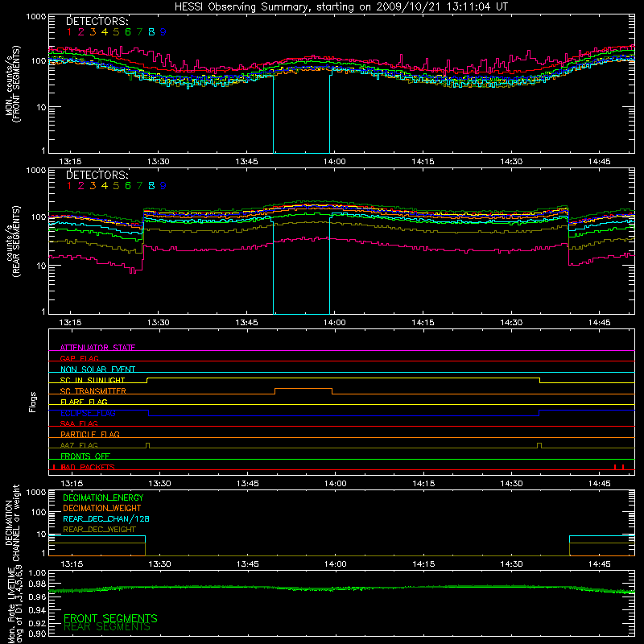Click the 14:00 tick label under the front segments plot

tap(334, 162)
